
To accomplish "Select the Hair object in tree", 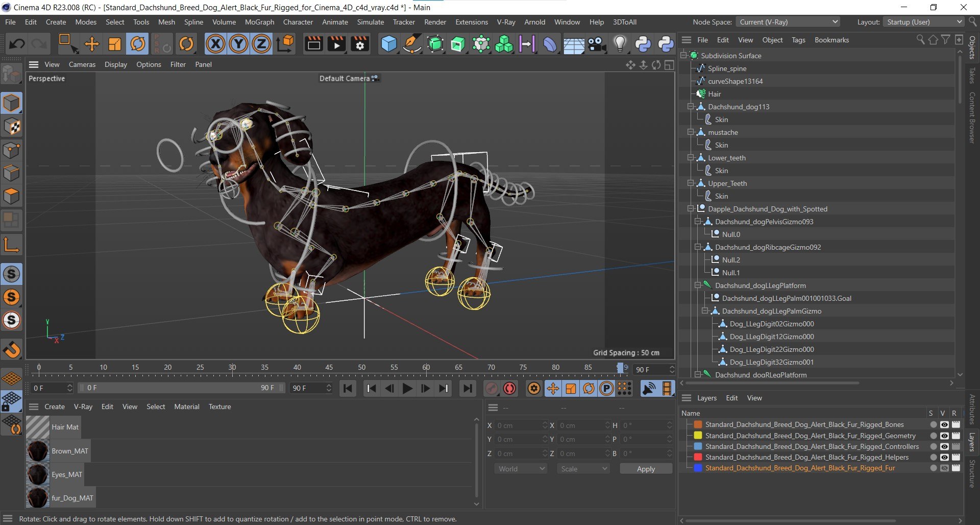I will pos(714,94).
